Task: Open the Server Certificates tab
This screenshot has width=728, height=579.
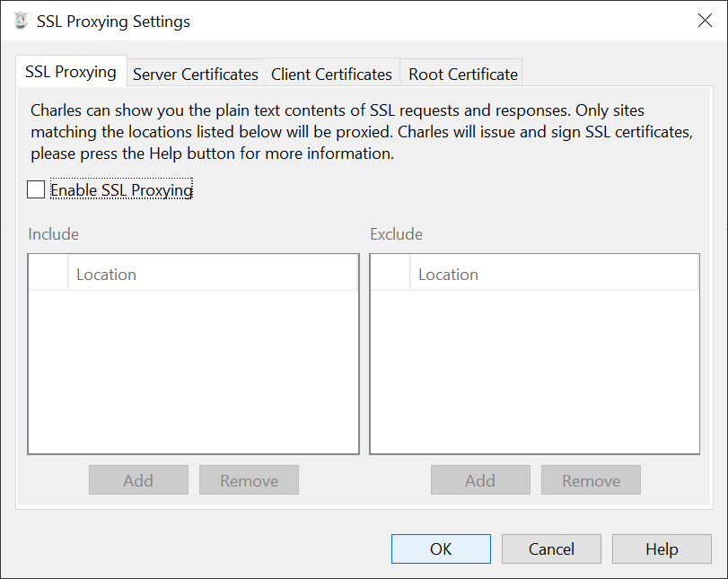Action: [196, 75]
